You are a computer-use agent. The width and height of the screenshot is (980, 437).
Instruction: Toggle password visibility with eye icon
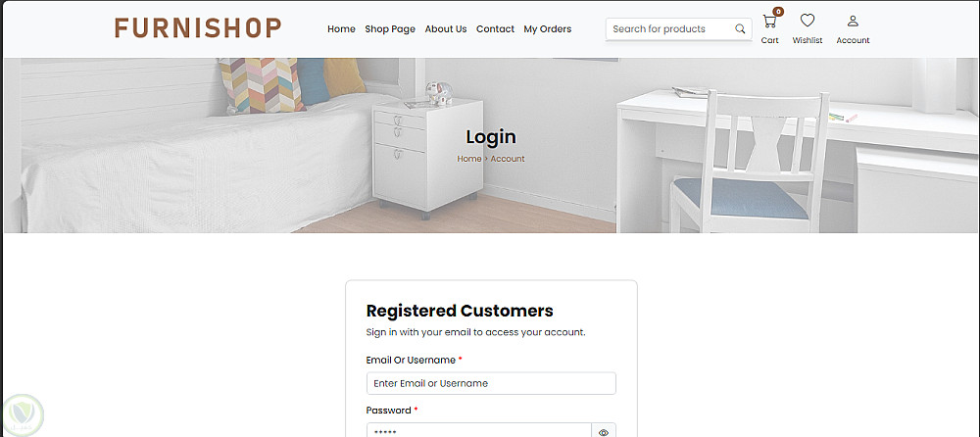(x=603, y=432)
